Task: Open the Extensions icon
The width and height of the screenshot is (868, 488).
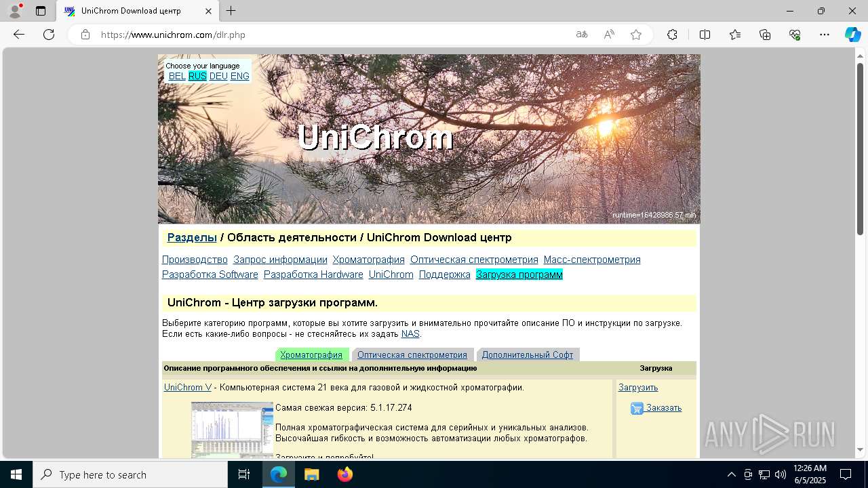Action: click(672, 35)
